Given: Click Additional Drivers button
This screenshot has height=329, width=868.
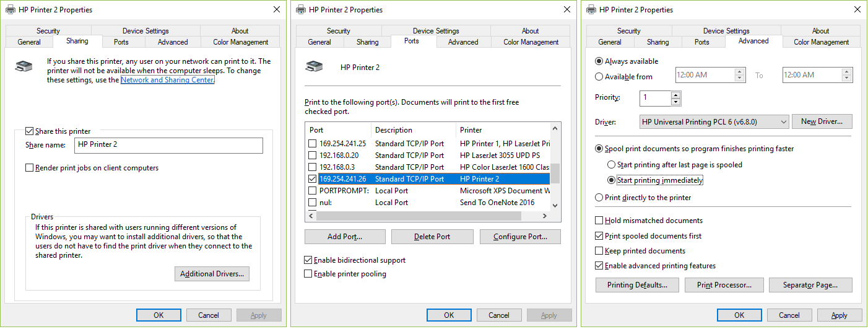Looking at the screenshot, I should point(212,274).
